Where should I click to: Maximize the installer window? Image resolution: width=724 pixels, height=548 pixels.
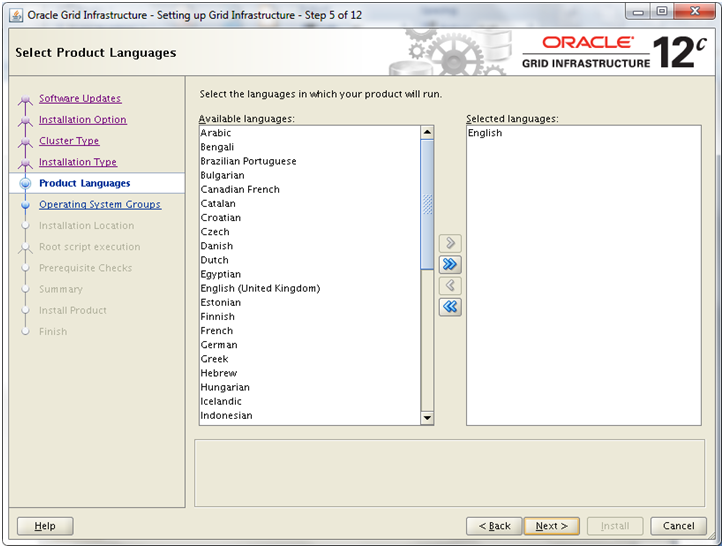pos(662,12)
